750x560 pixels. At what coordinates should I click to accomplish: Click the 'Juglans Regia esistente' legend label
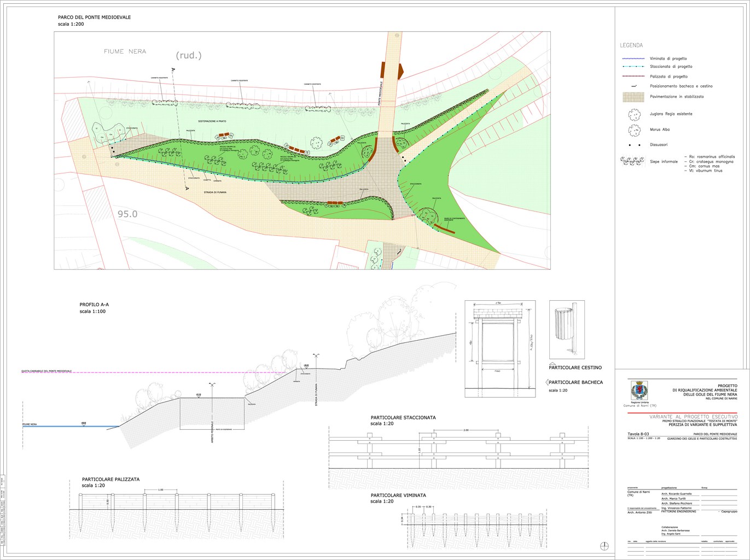point(671,114)
